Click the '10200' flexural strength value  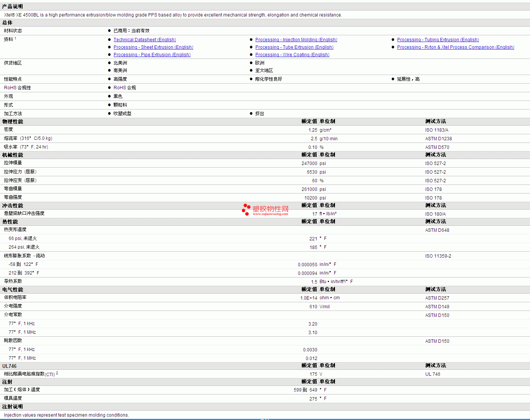(311, 198)
